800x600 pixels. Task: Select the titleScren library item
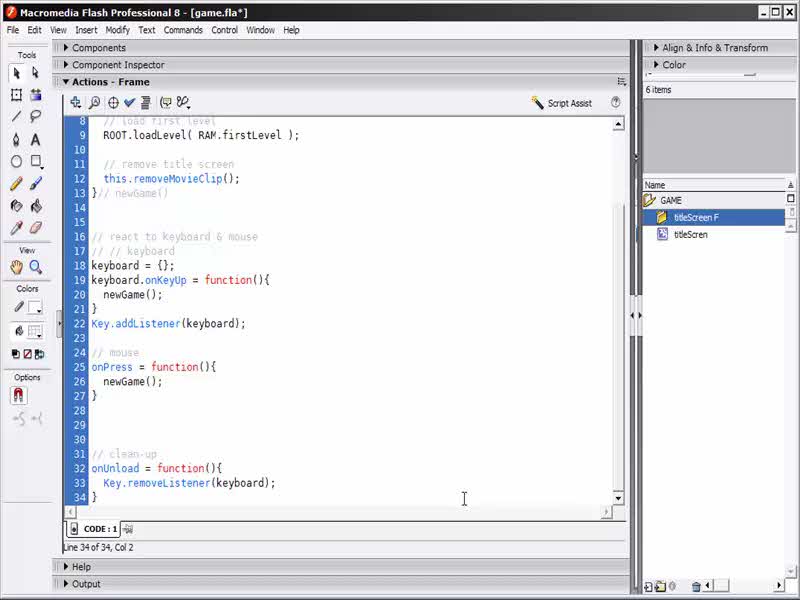pyautogui.click(x=690, y=234)
